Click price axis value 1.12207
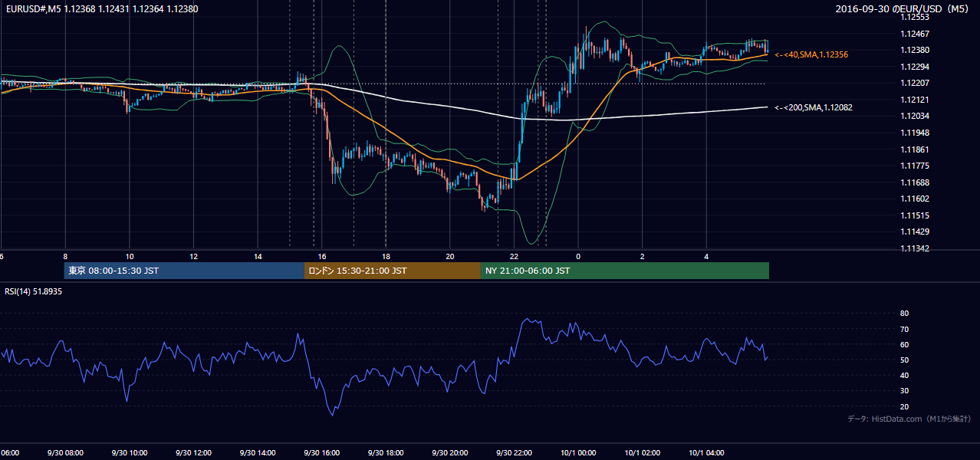This screenshot has height=460, width=980. (914, 84)
